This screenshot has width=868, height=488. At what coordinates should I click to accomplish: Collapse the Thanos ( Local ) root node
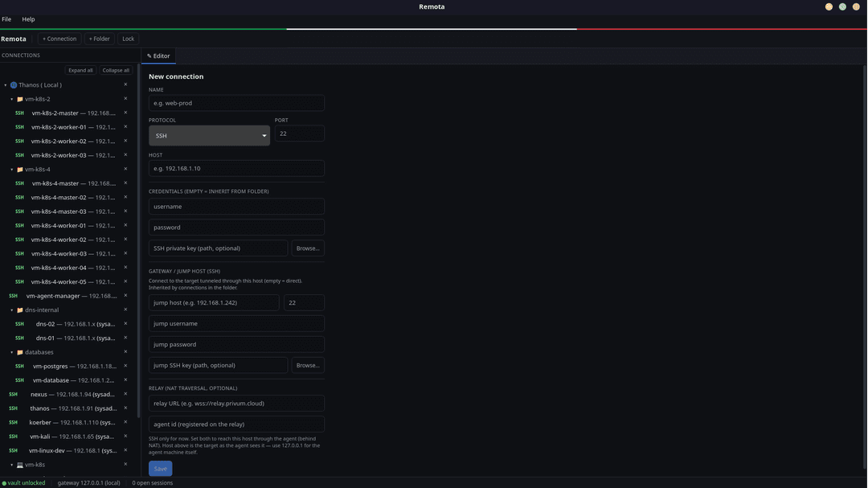coord(6,85)
